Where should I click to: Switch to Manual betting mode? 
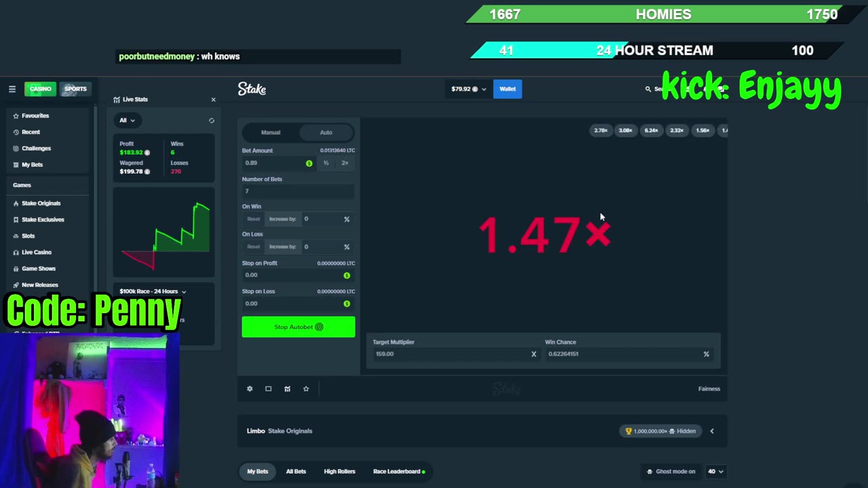[x=271, y=132]
